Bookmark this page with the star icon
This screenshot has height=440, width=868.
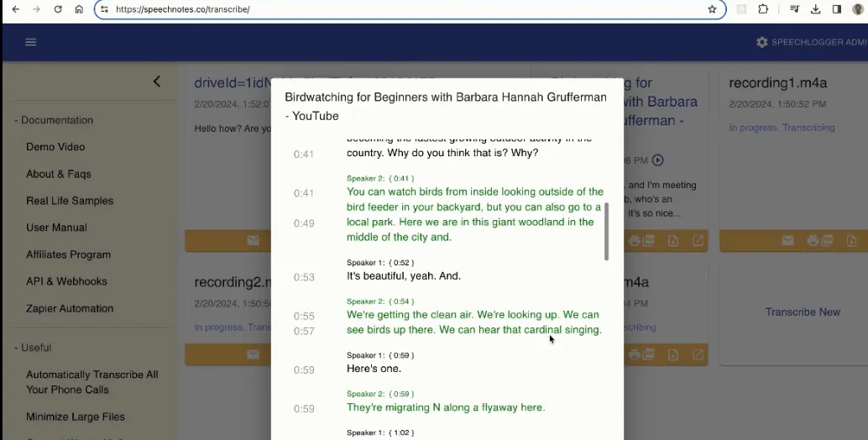click(712, 9)
